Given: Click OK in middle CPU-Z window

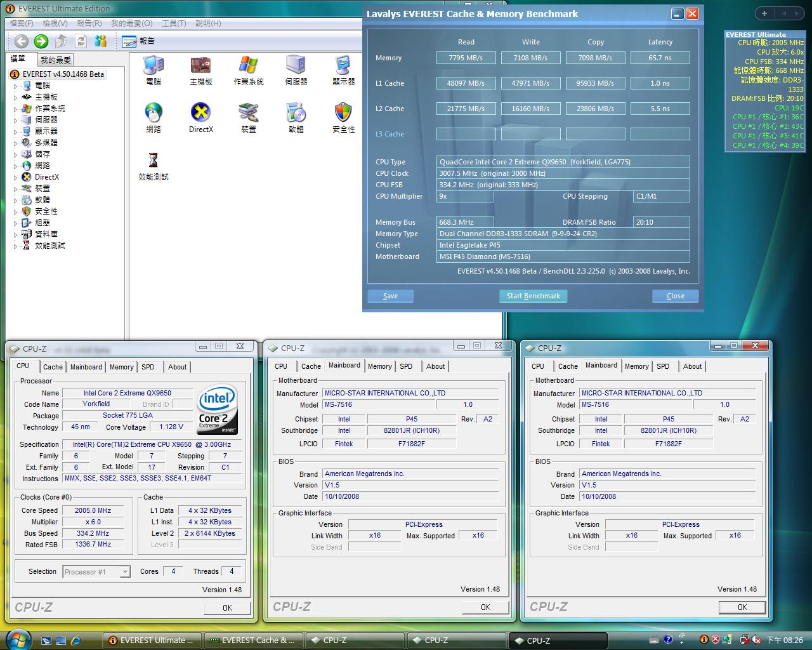Looking at the screenshot, I should [485, 607].
